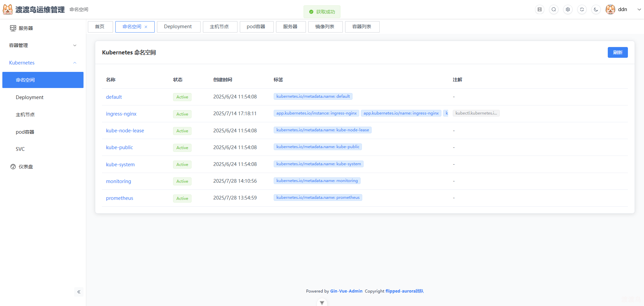This screenshot has height=306, width=644.
Task: Click the Active status badge for monitoring
Action: coord(182,181)
